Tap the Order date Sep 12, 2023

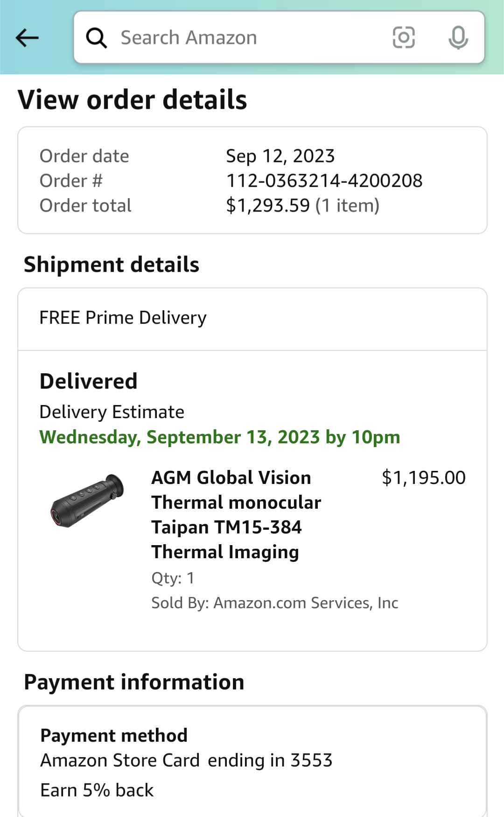(280, 156)
